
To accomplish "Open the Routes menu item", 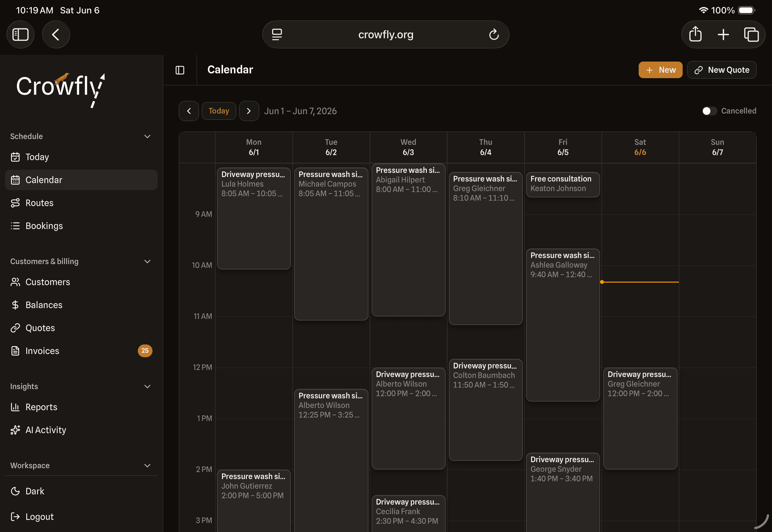I will point(81,203).
